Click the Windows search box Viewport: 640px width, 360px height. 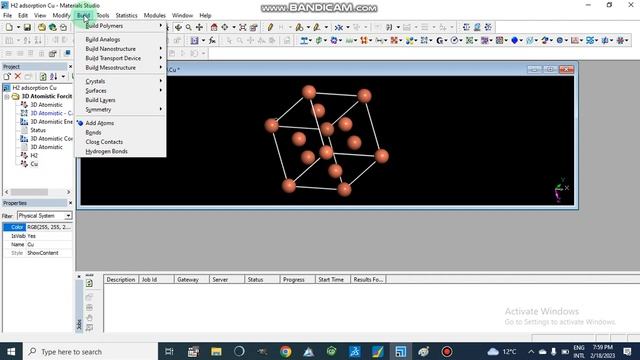tap(91, 351)
